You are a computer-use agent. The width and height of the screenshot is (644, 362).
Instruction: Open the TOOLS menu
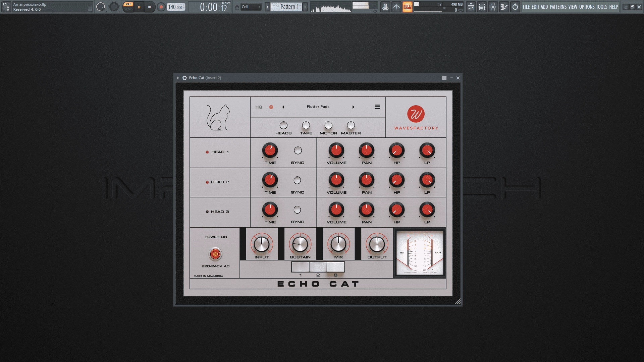(602, 7)
